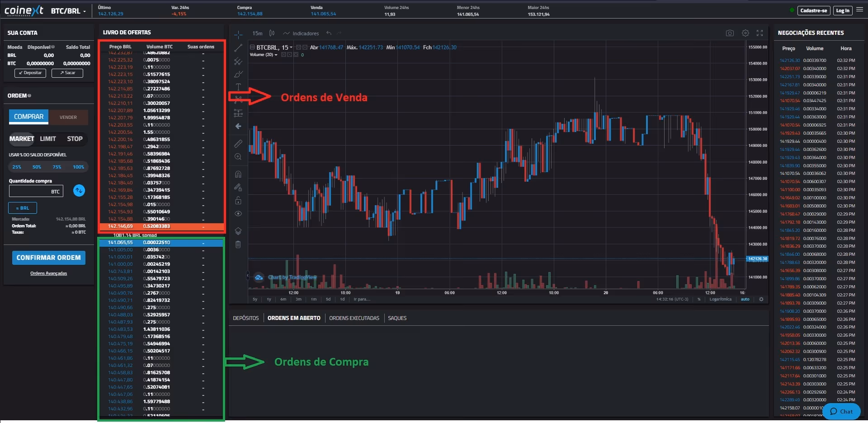868x423 pixels.
Task: Toggle the Logarítmica scale option
Action: click(721, 299)
